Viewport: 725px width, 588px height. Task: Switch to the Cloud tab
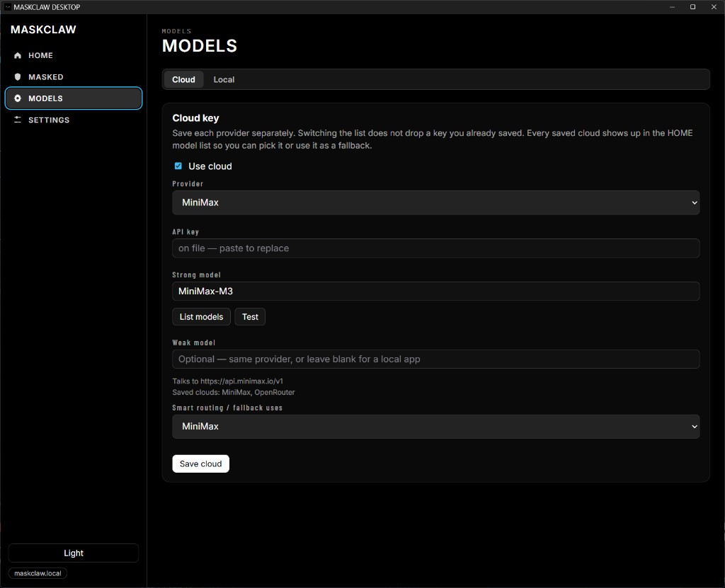pyautogui.click(x=183, y=79)
